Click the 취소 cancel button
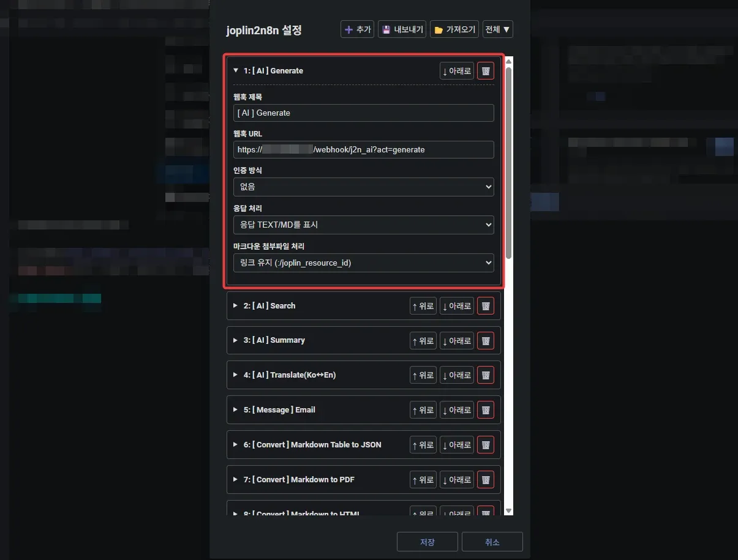 click(492, 542)
